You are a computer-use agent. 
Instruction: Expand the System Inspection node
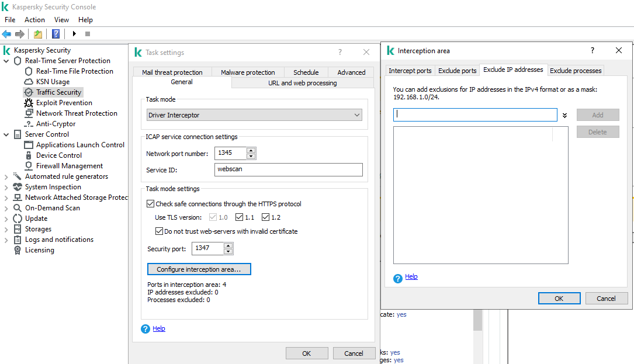click(x=6, y=187)
